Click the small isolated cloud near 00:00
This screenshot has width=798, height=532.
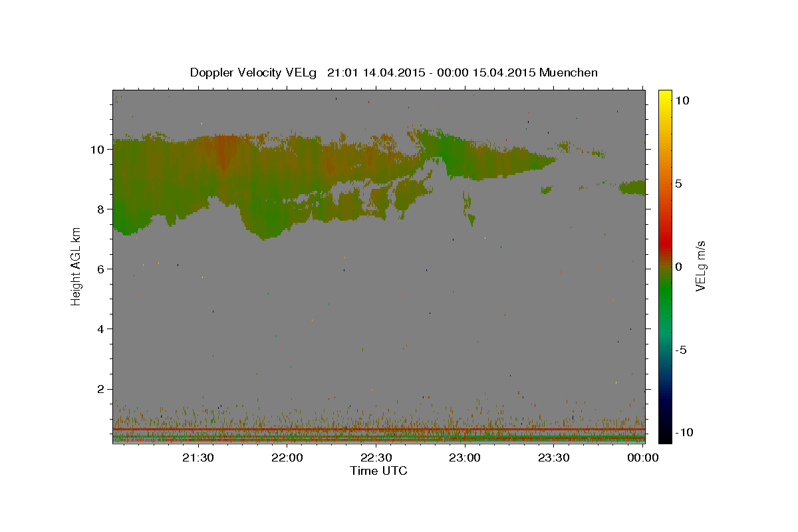coord(632,188)
